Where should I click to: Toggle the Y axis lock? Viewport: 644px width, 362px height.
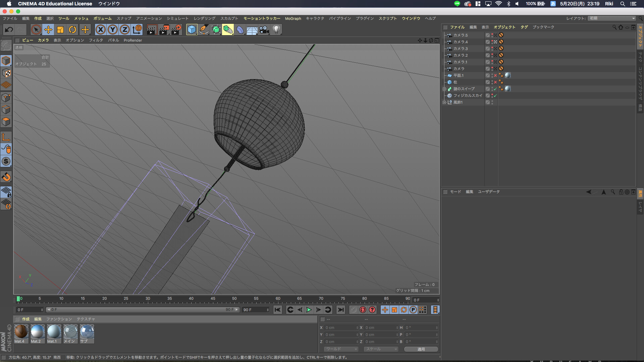[x=113, y=30]
